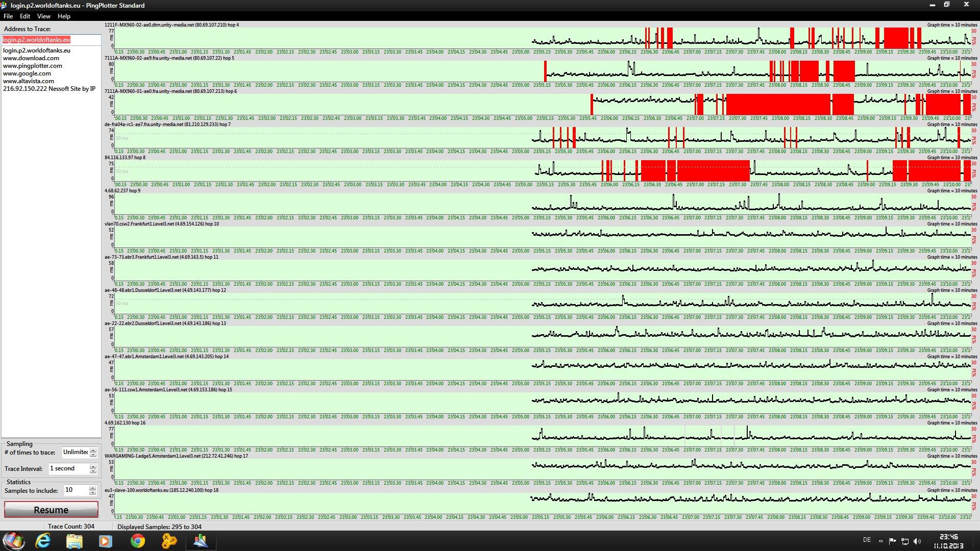The width and height of the screenshot is (980, 551).
Task: Click the Address to Trace input field
Action: [x=51, y=40]
